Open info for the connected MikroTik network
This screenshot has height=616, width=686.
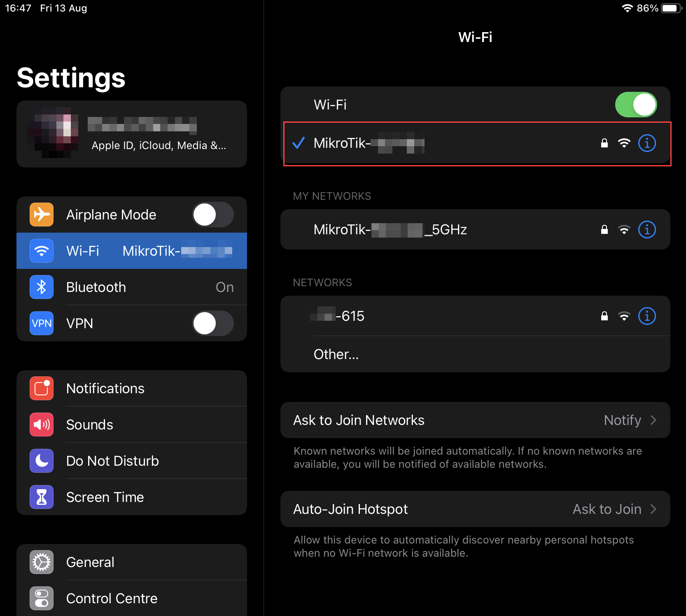tap(647, 143)
